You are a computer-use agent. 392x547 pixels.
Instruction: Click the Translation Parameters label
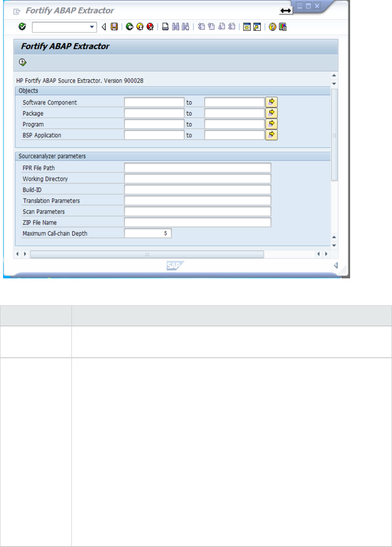coord(52,201)
